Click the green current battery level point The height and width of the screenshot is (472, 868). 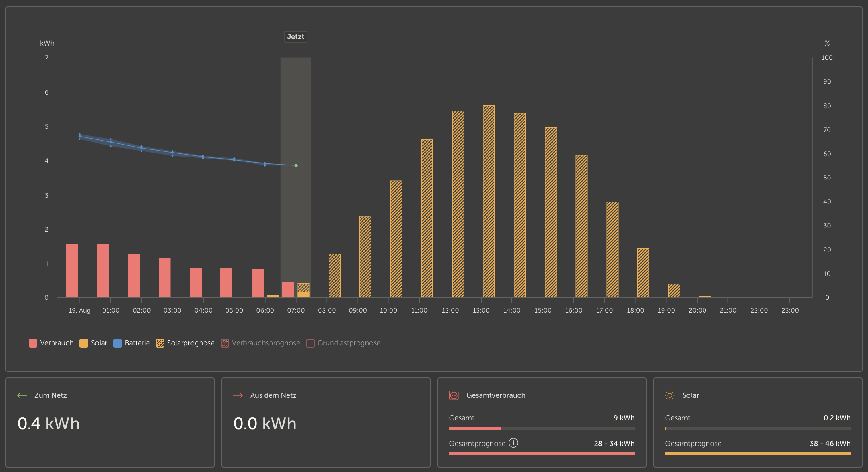[296, 165]
